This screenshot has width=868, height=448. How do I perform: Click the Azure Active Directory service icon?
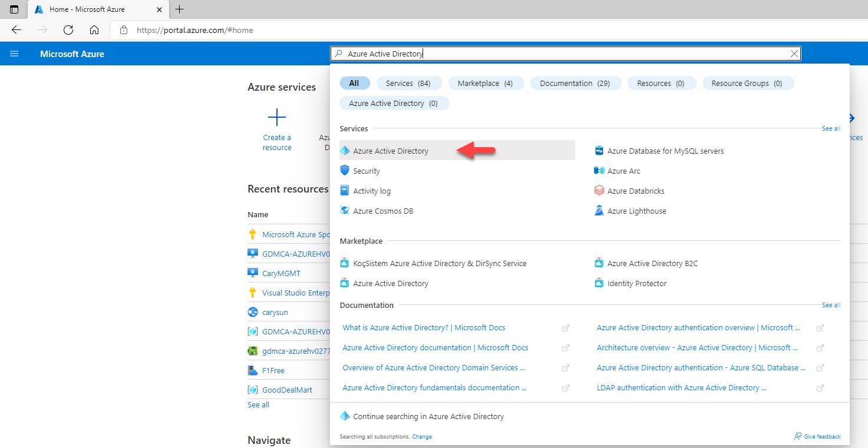click(345, 151)
